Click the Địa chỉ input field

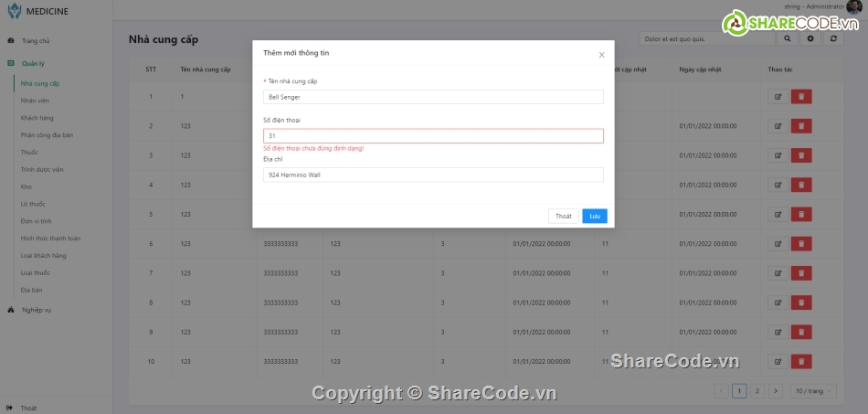(433, 175)
